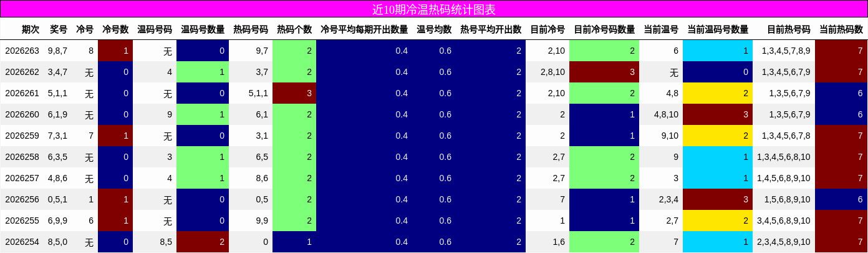
Task: Select period cell 2026262
Action: [22, 72]
